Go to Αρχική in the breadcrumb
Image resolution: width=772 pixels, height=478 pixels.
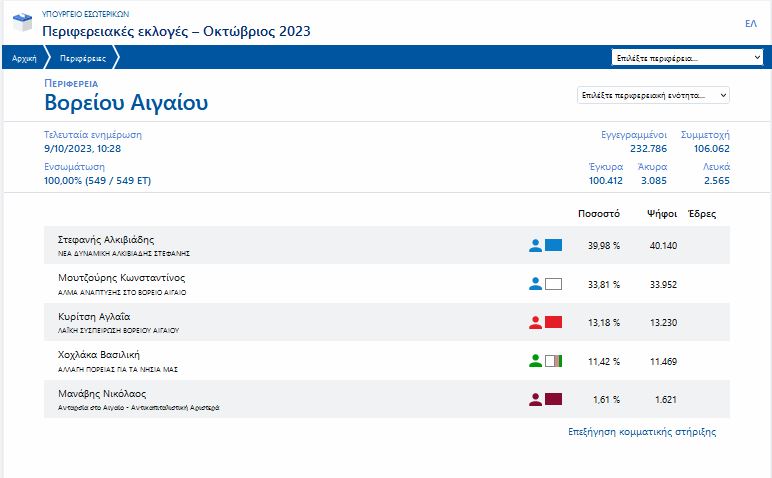[x=24, y=59]
